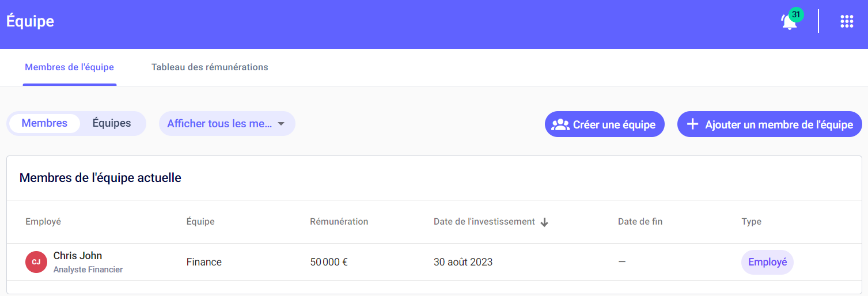The image size is (868, 296).
Task: Open the notifications bell icon
Action: coord(787,23)
